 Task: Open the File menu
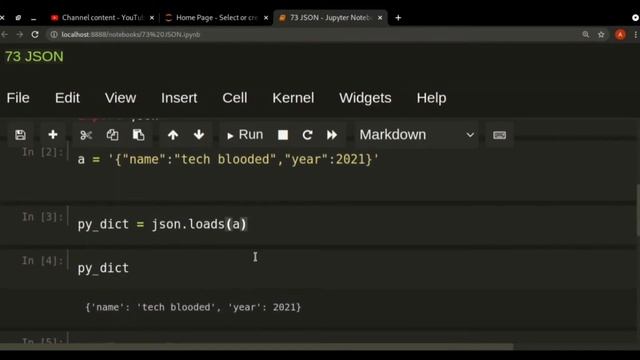point(18,98)
